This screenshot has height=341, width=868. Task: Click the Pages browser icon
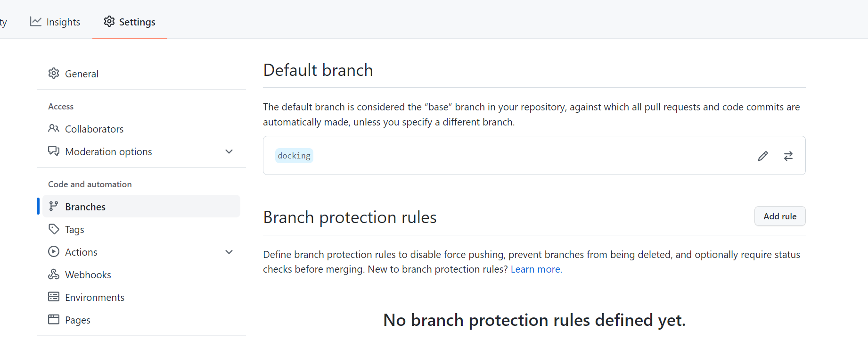[x=54, y=319]
